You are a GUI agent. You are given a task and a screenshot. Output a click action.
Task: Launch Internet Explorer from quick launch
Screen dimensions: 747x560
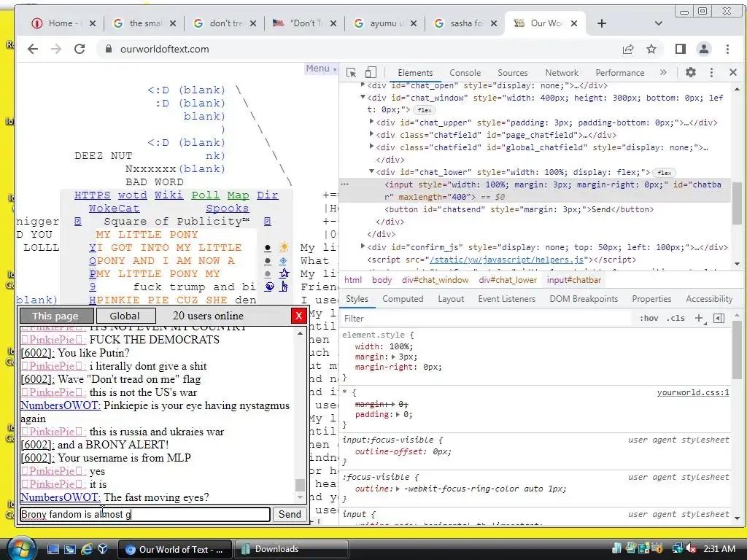point(86,549)
